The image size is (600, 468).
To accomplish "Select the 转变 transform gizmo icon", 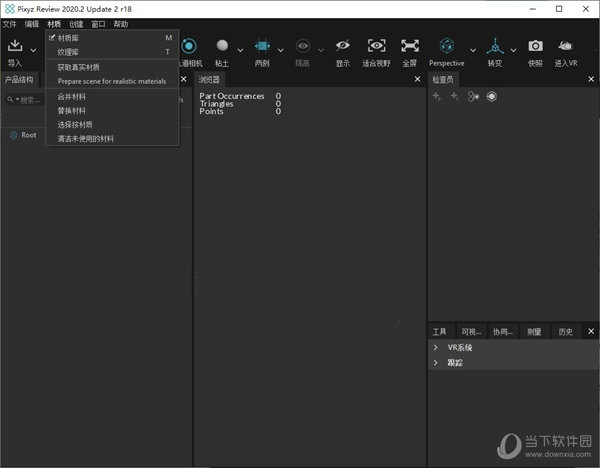I will pyautogui.click(x=495, y=46).
